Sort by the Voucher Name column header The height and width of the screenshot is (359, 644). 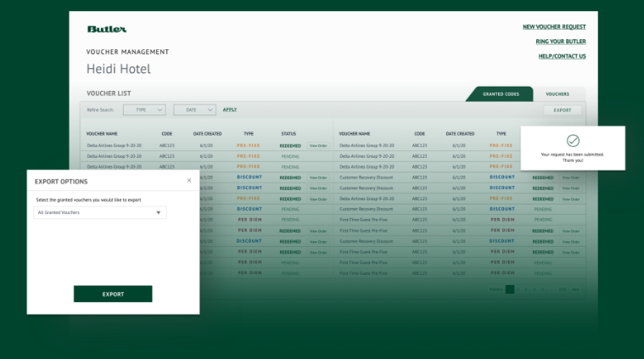coord(102,133)
